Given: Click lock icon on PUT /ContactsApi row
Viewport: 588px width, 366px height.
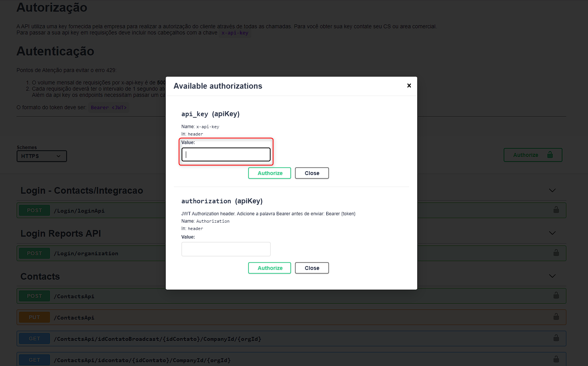Looking at the screenshot, I should point(556,317).
